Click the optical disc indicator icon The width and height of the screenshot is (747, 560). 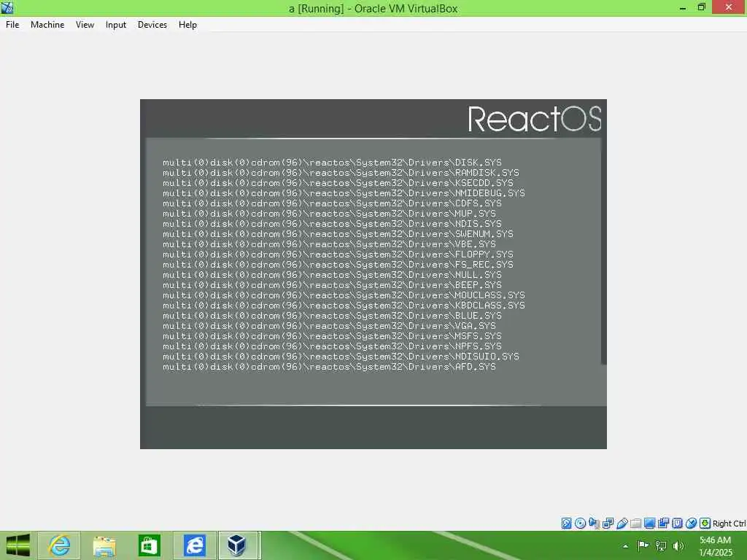(580, 524)
